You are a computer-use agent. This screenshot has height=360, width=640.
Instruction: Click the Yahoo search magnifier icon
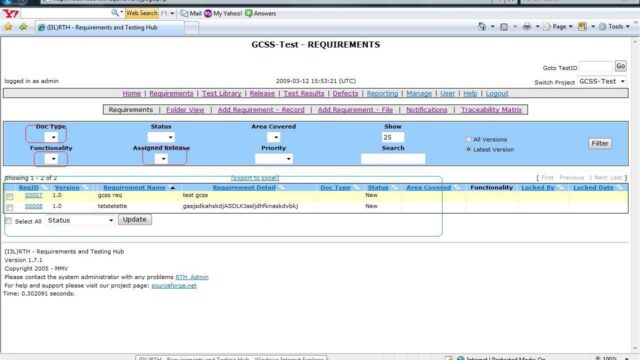tap(115, 13)
